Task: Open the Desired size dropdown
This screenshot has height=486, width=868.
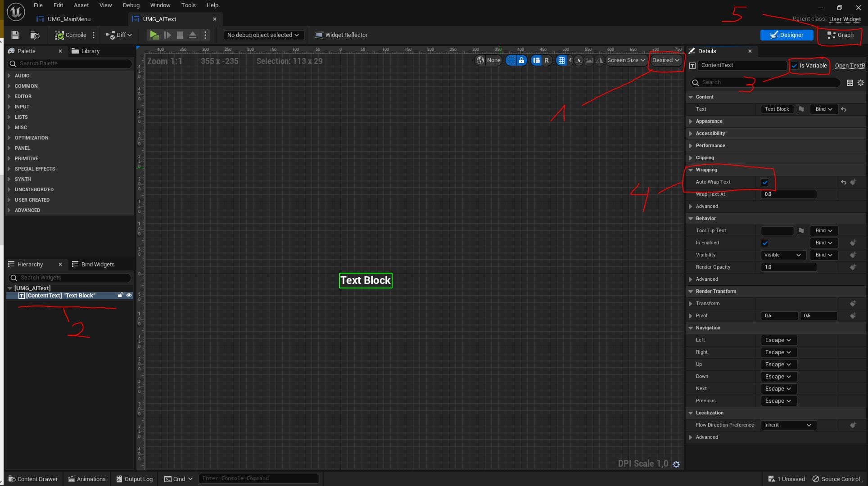Action: [666, 60]
